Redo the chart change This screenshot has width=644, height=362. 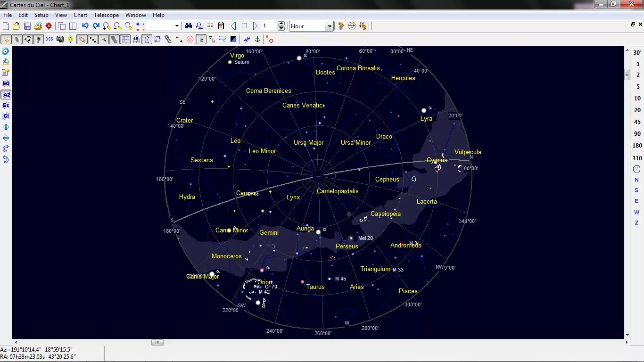pyautogui.click(x=96, y=26)
